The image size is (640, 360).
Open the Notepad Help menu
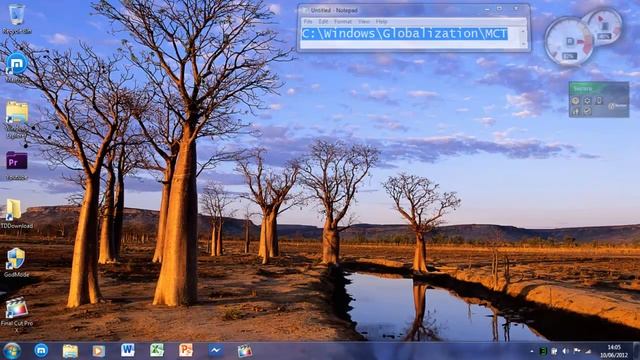point(381,21)
